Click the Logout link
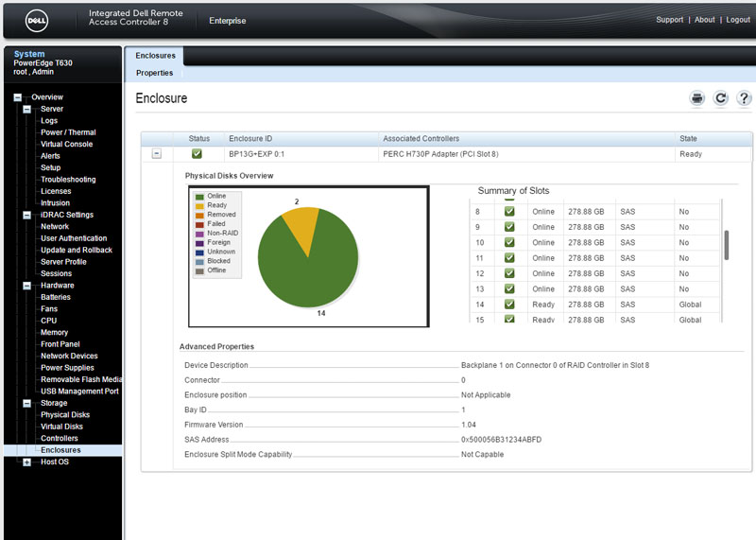The image size is (756, 540). tap(737, 20)
